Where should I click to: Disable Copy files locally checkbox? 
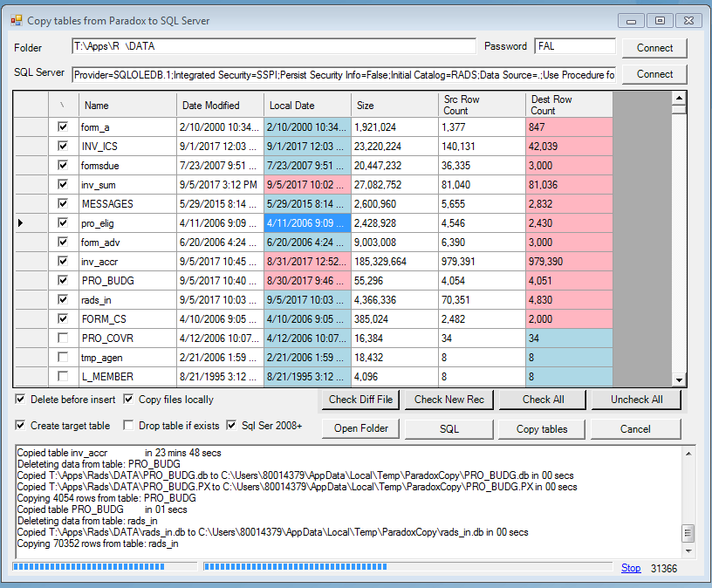[128, 399]
